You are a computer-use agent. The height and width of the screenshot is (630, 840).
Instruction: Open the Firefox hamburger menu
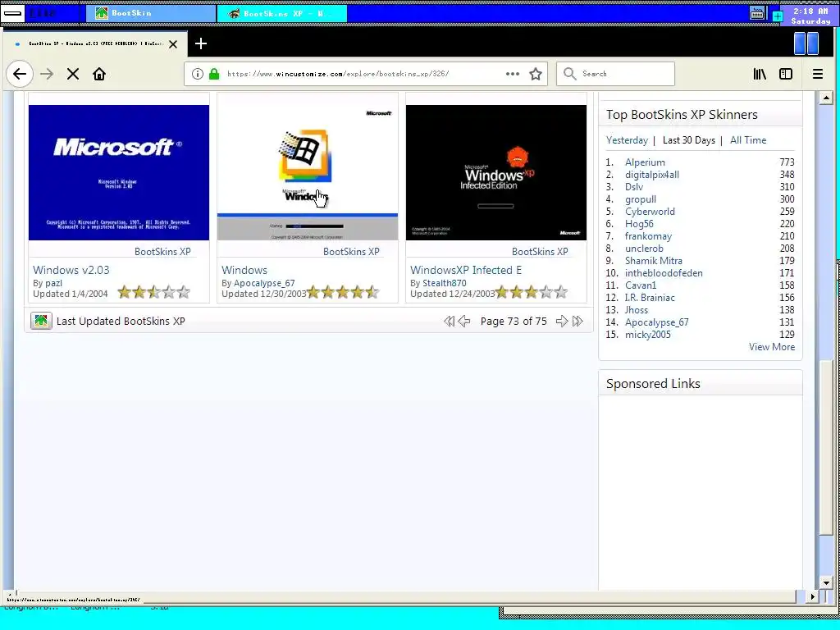coord(818,74)
